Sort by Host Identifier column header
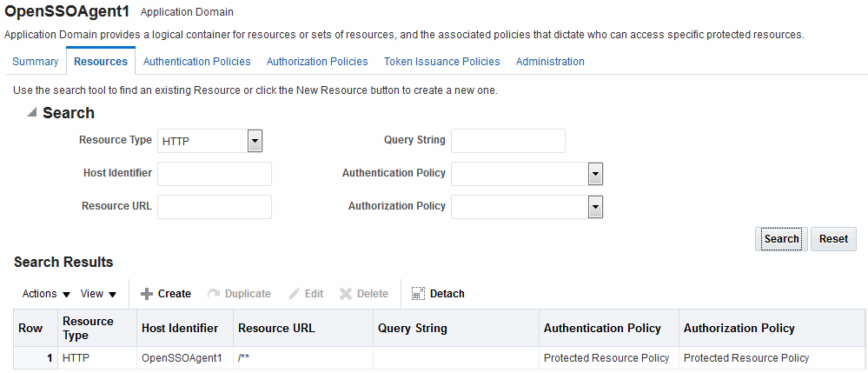Image resolution: width=868 pixels, height=373 pixels. [185, 328]
